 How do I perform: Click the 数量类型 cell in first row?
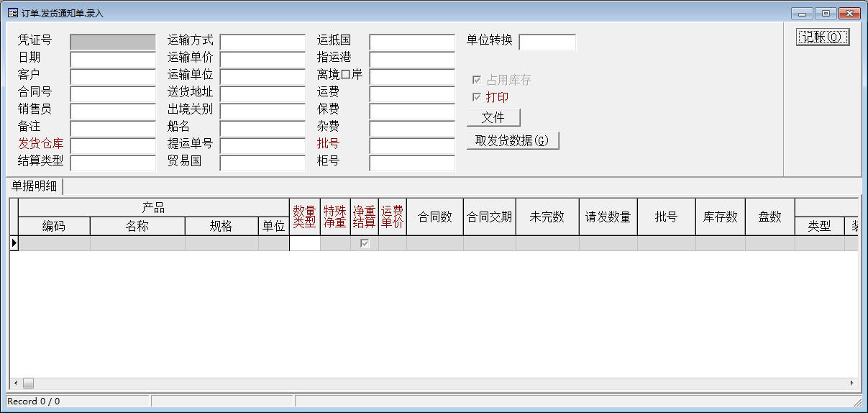pos(304,243)
